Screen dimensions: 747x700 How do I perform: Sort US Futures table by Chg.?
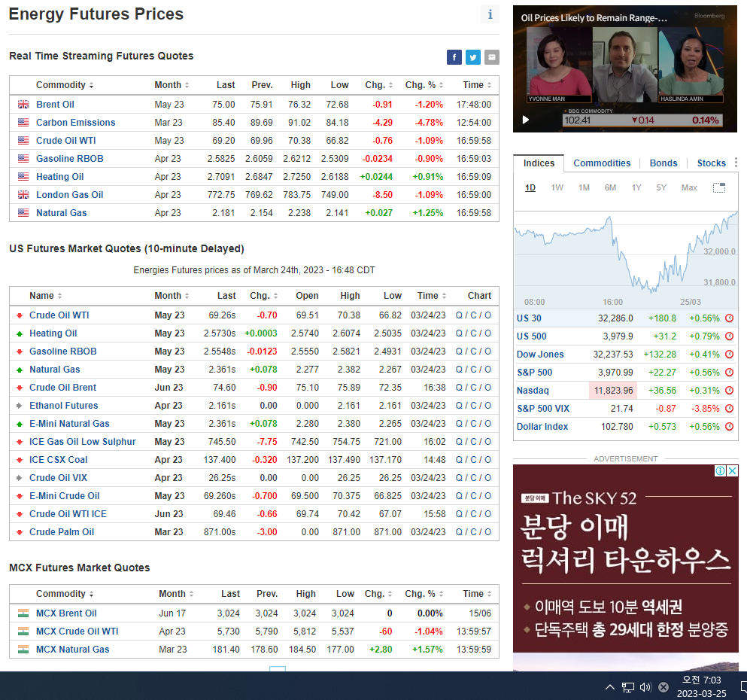(264, 296)
